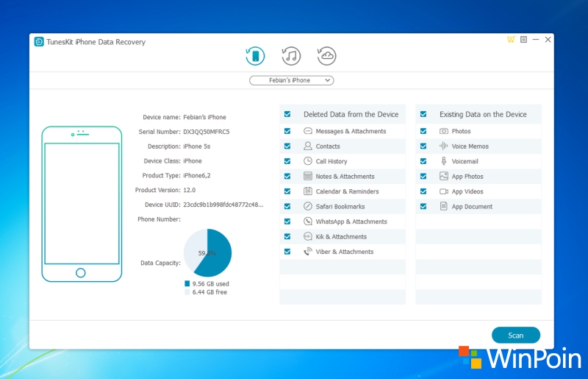Click the Photos camera icon
588x379 pixels.
444,131
